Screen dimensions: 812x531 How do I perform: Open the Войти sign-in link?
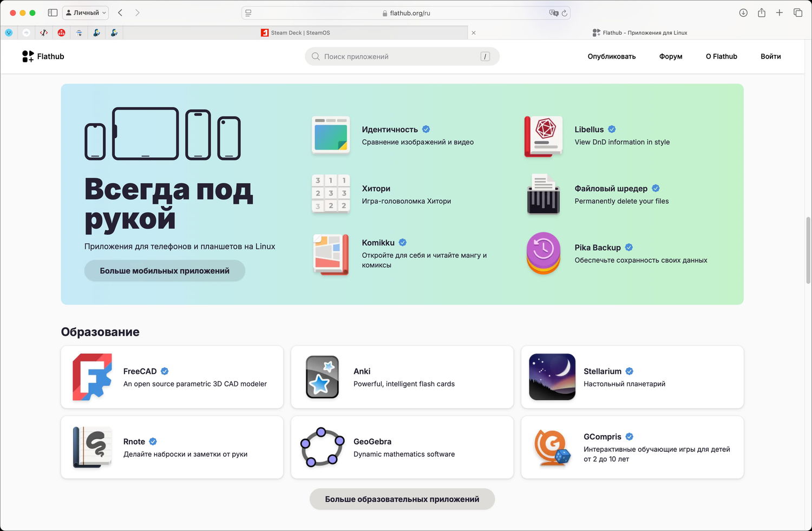coord(770,56)
